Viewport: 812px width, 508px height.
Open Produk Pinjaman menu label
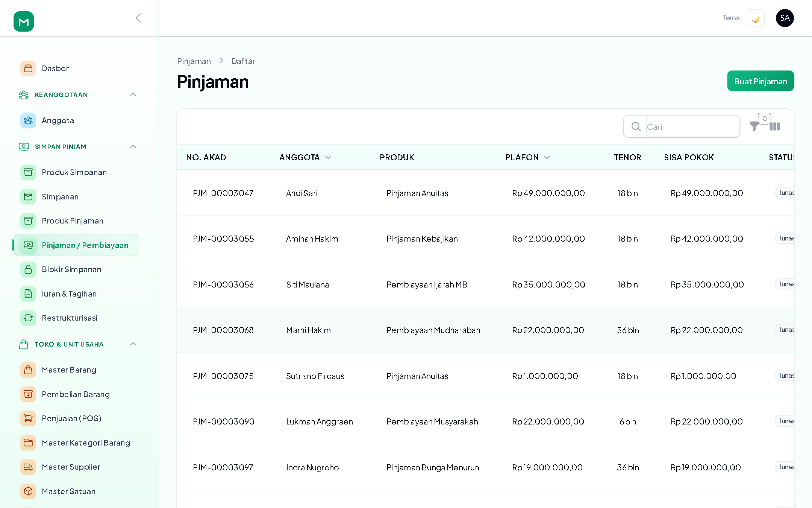(x=73, y=221)
